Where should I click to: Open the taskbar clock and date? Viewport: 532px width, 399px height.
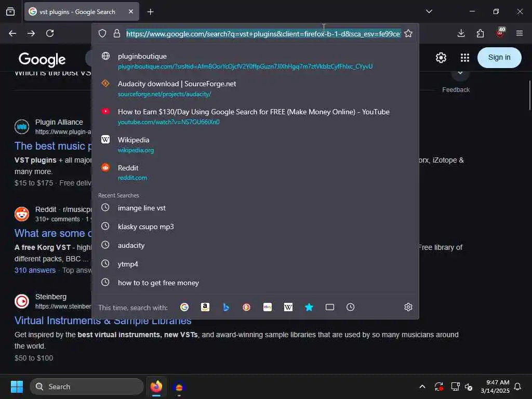click(x=495, y=387)
